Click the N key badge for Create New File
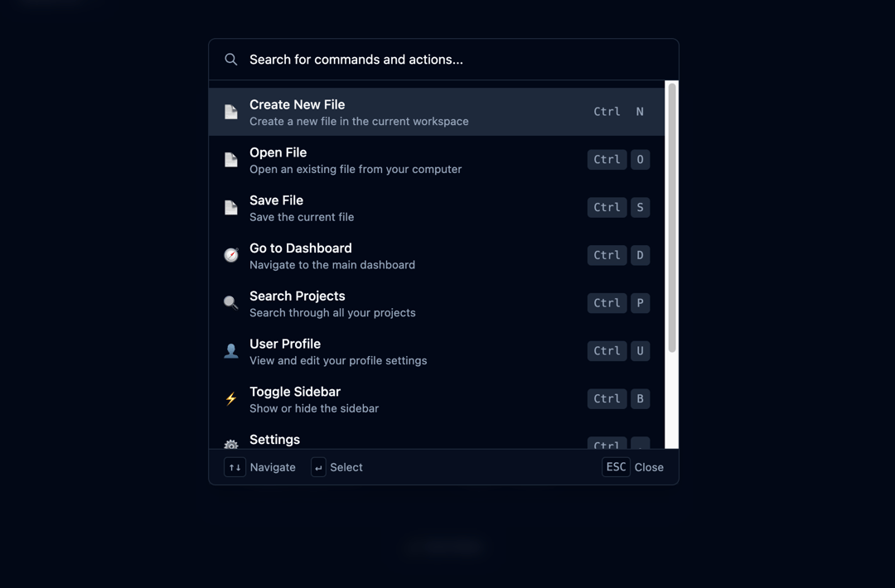The width and height of the screenshot is (895, 588). click(640, 112)
